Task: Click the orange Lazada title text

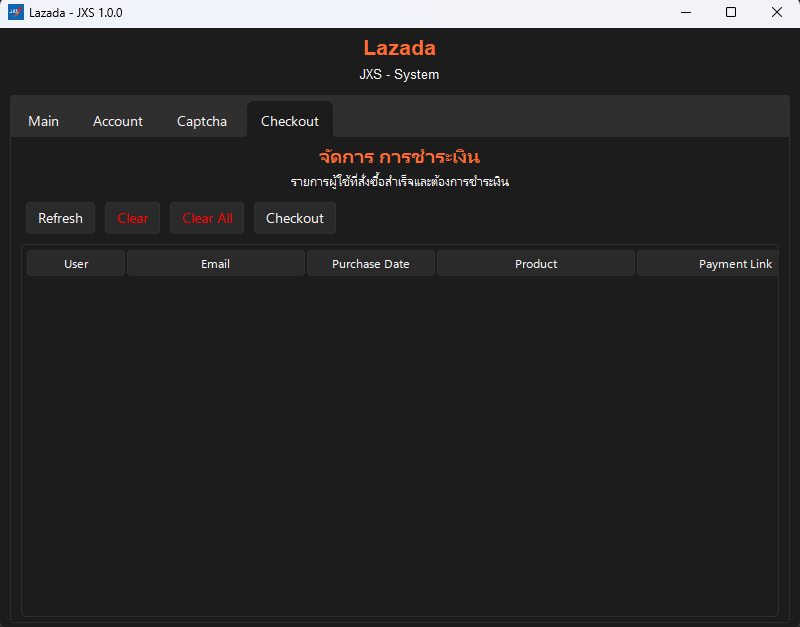Action: [x=400, y=48]
